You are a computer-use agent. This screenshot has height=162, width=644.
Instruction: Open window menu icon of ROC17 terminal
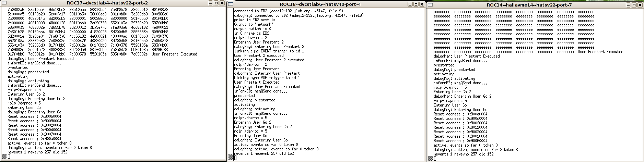pos(4,3)
